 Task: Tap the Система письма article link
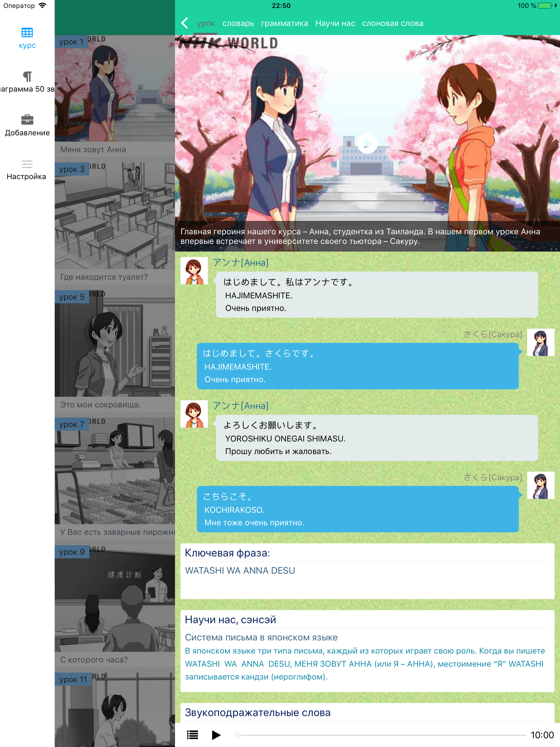point(261,637)
